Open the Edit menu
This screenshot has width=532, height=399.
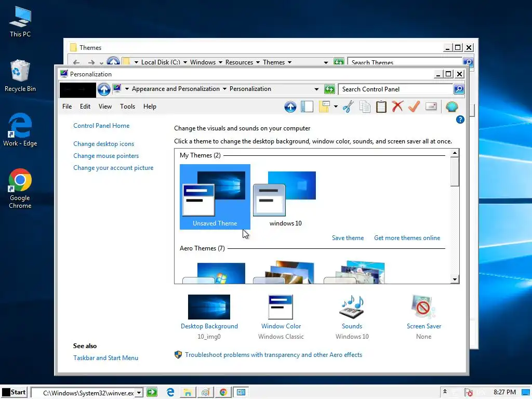click(85, 107)
